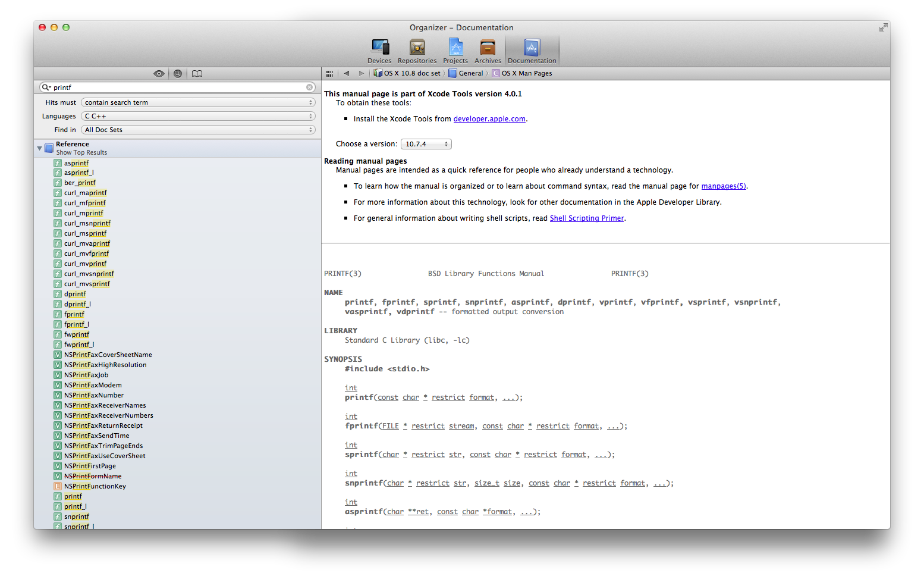Open OS X 10.8 doc set breadcrumb
Viewport: 924px width, 576px height.
(x=407, y=74)
